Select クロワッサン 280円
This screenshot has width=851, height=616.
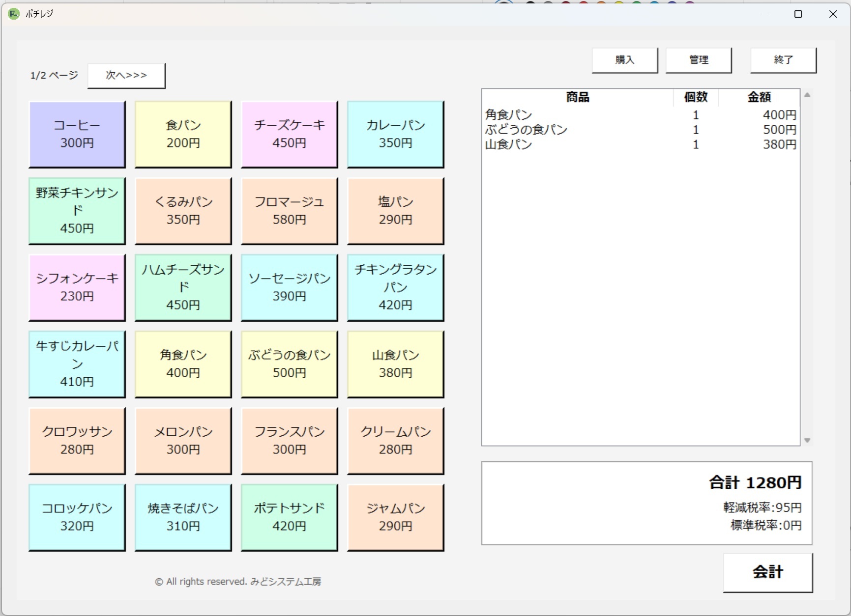pos(77,441)
